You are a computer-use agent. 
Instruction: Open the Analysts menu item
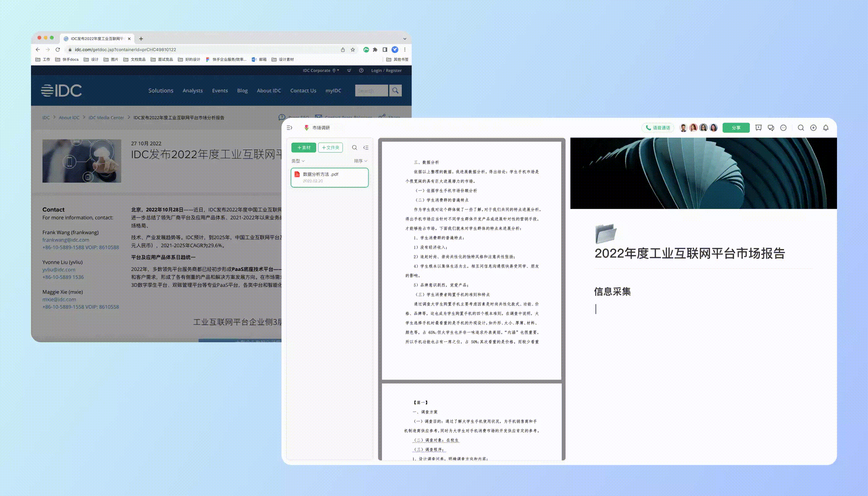[192, 91]
